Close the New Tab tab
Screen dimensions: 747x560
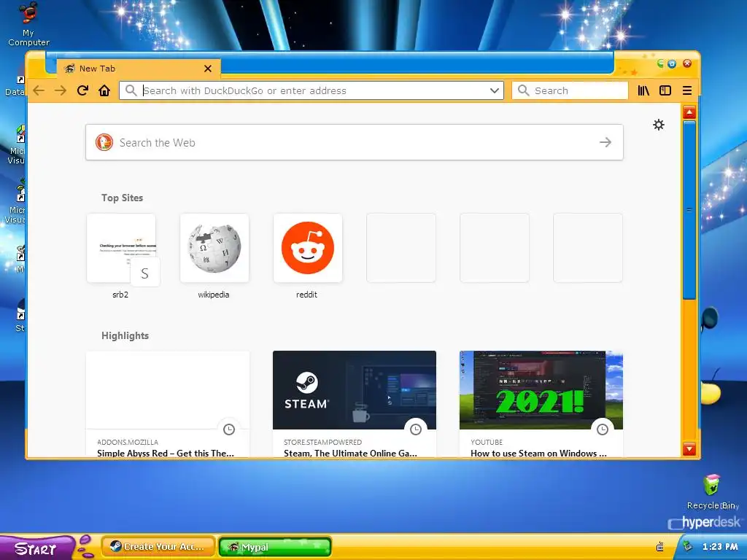(x=208, y=69)
